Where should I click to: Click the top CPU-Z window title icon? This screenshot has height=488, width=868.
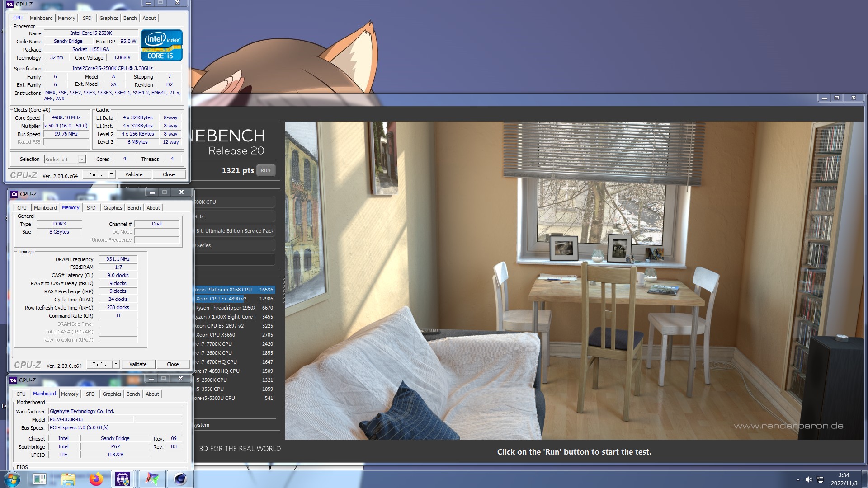10,4
